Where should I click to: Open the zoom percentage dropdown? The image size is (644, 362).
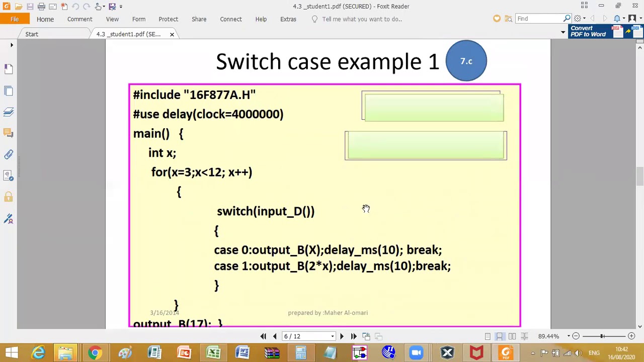(x=569, y=336)
